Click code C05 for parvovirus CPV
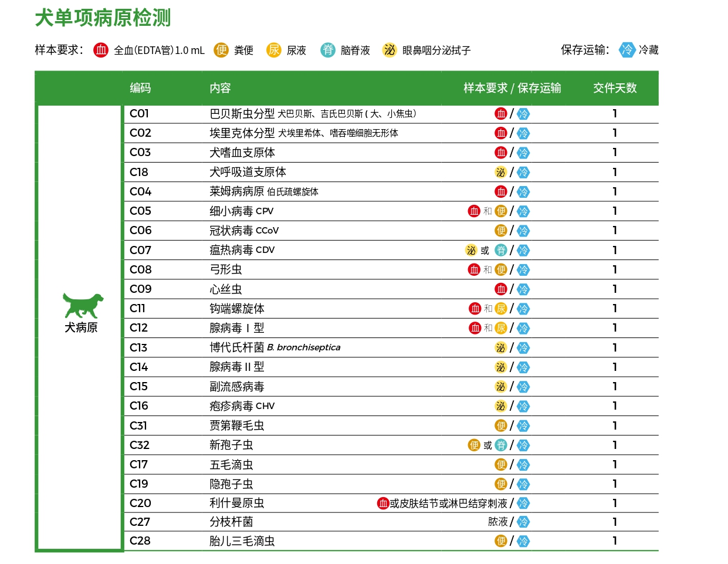The width and height of the screenshot is (728, 564). click(x=140, y=211)
